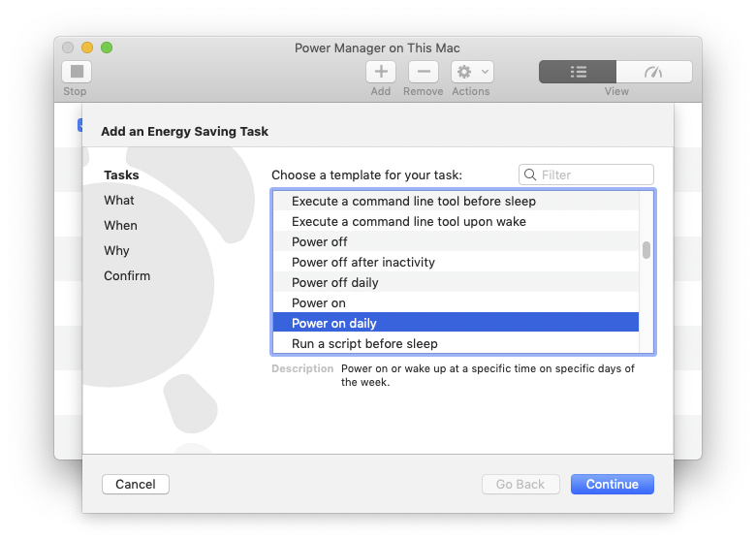The image size is (756, 539).
Task: Click the green zoom window button
Action: pos(107,48)
